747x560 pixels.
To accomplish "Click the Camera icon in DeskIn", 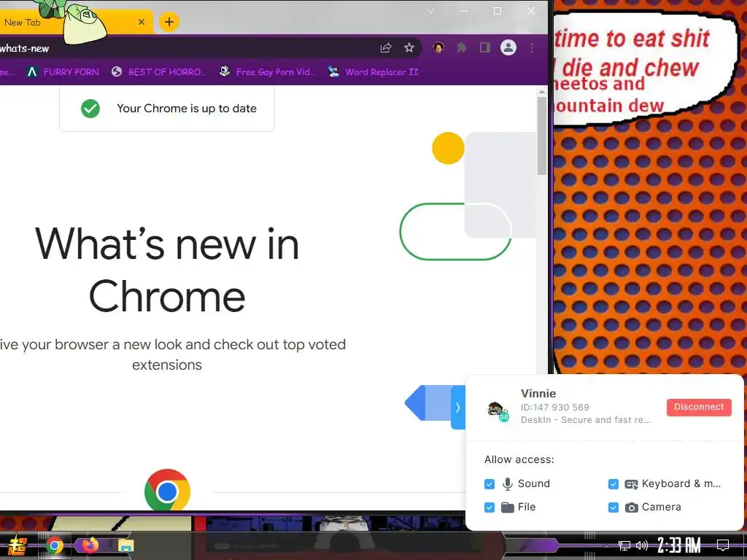I will [x=631, y=507].
